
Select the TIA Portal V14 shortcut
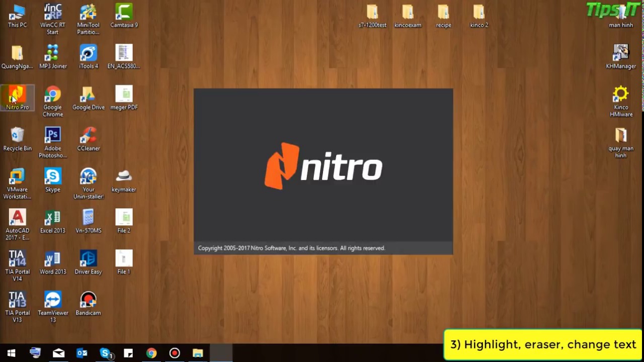point(17,266)
